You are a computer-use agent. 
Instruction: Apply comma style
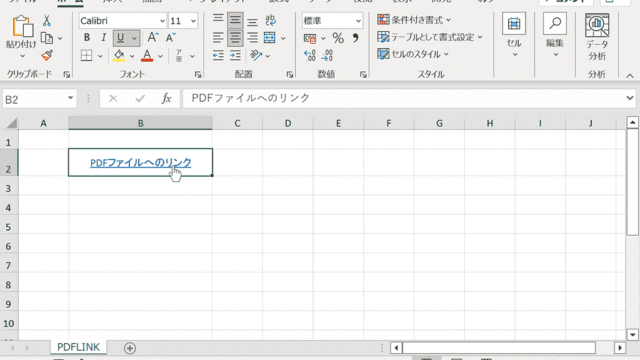[x=356, y=38]
